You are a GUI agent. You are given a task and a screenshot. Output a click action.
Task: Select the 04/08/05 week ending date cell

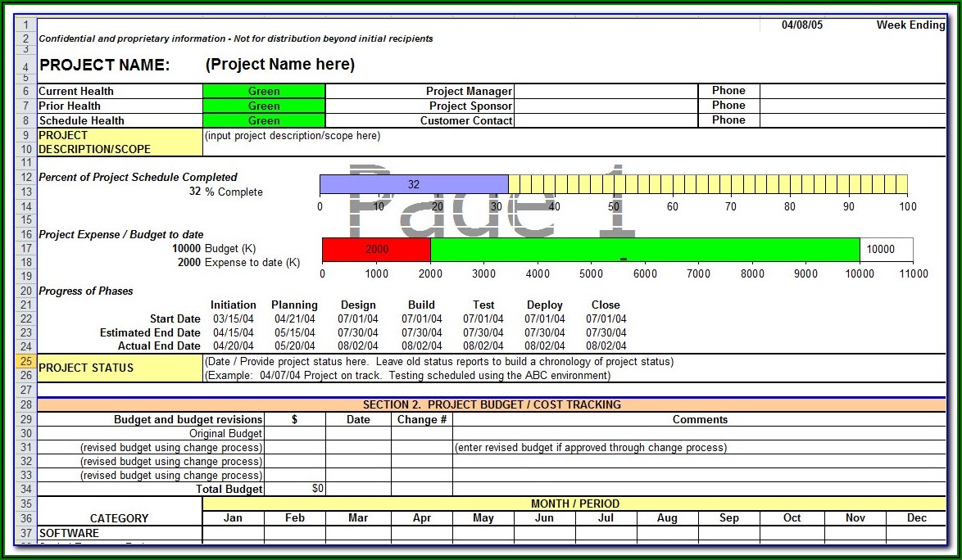[801, 25]
